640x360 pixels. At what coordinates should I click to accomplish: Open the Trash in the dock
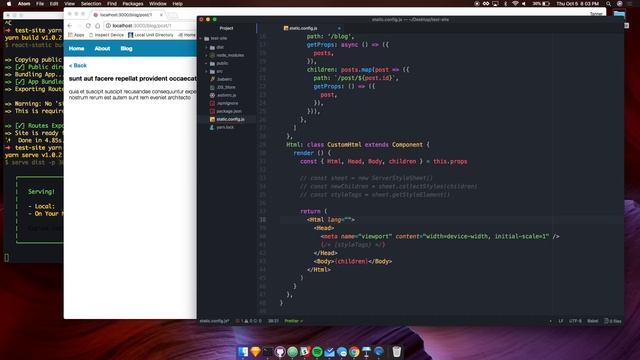click(396, 351)
